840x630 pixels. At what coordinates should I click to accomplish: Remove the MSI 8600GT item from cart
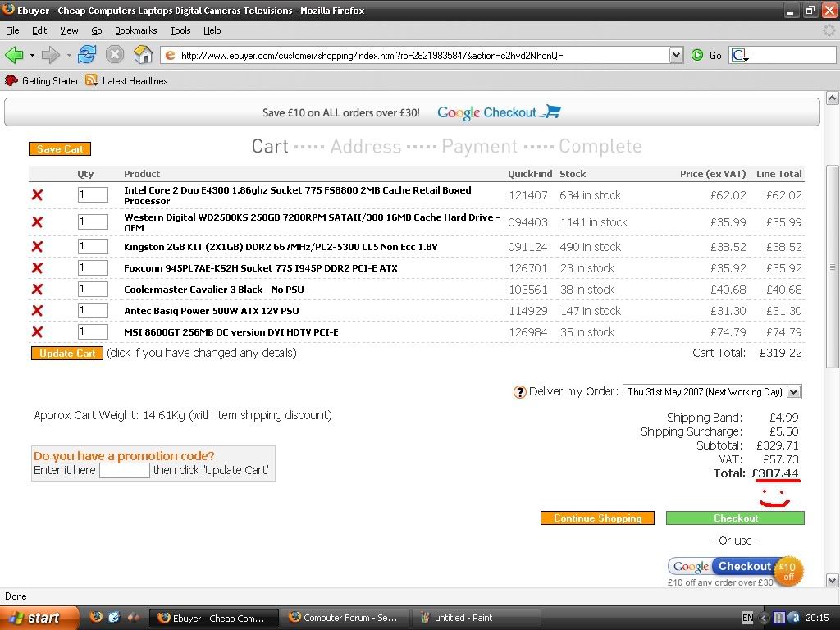point(37,332)
